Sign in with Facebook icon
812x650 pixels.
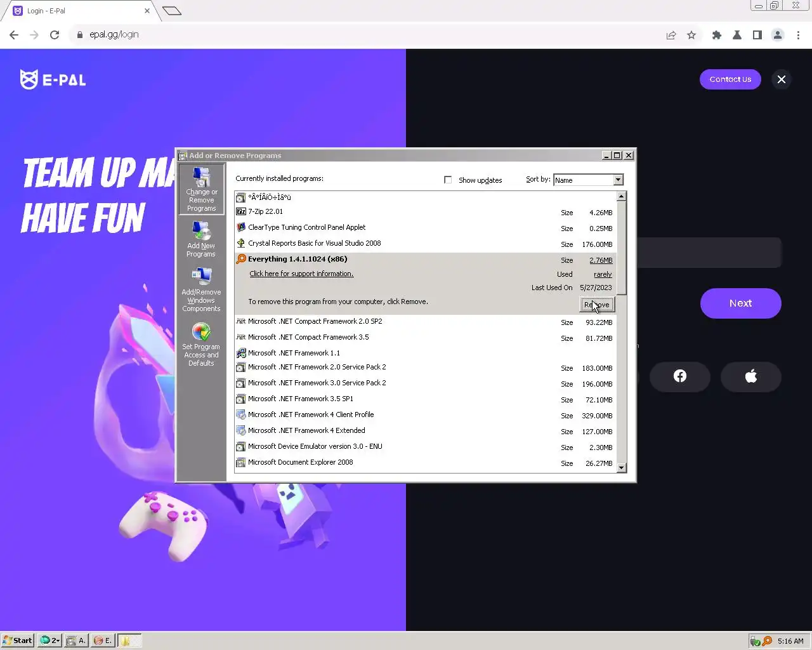coord(680,376)
